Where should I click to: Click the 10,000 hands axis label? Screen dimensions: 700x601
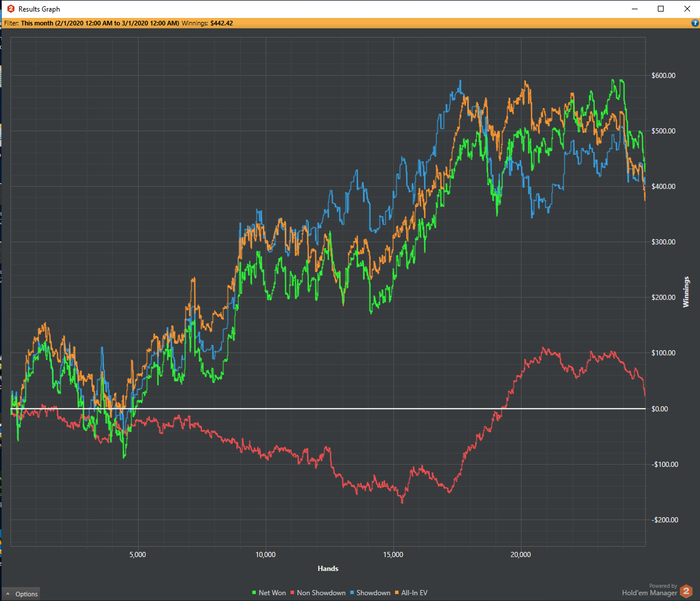[265, 555]
